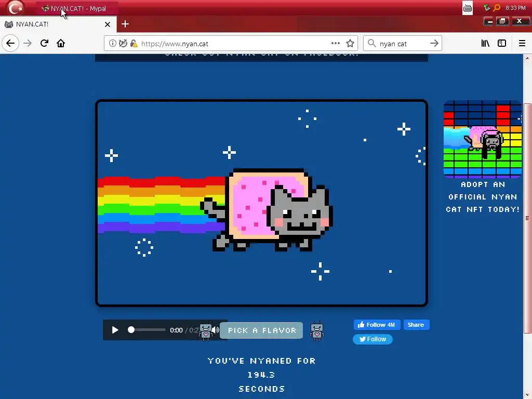Select the NYAN.CAT! browser tab

[x=58, y=24]
